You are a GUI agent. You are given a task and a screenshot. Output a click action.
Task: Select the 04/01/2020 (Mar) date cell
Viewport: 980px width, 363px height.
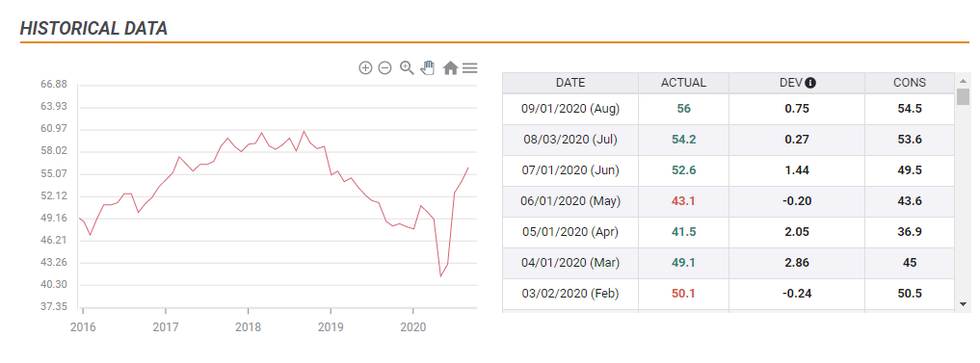pyautogui.click(x=570, y=263)
